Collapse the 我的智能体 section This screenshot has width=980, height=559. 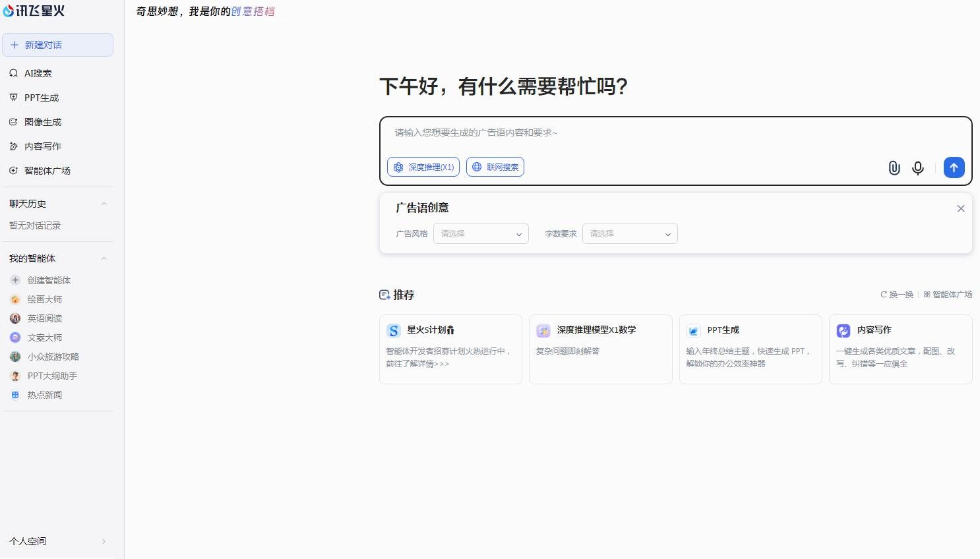click(104, 258)
